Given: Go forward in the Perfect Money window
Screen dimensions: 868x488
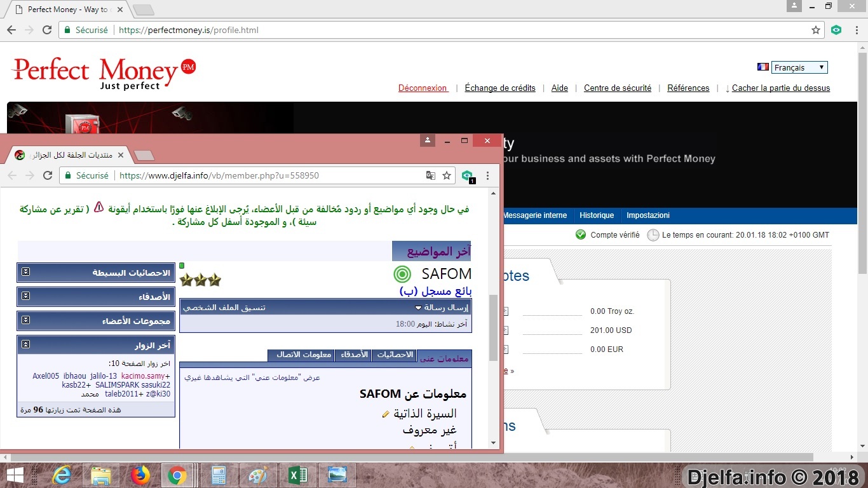Looking at the screenshot, I should 29,30.
